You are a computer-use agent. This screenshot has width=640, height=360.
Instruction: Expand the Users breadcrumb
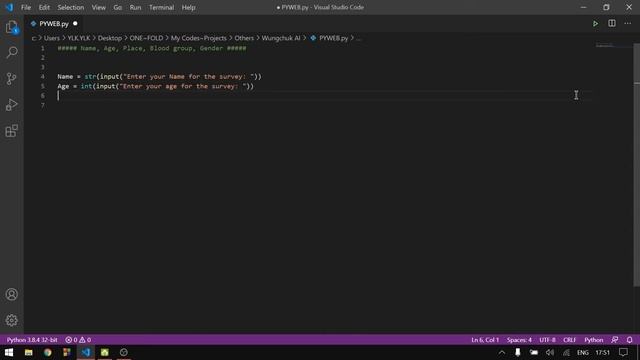click(x=52, y=38)
